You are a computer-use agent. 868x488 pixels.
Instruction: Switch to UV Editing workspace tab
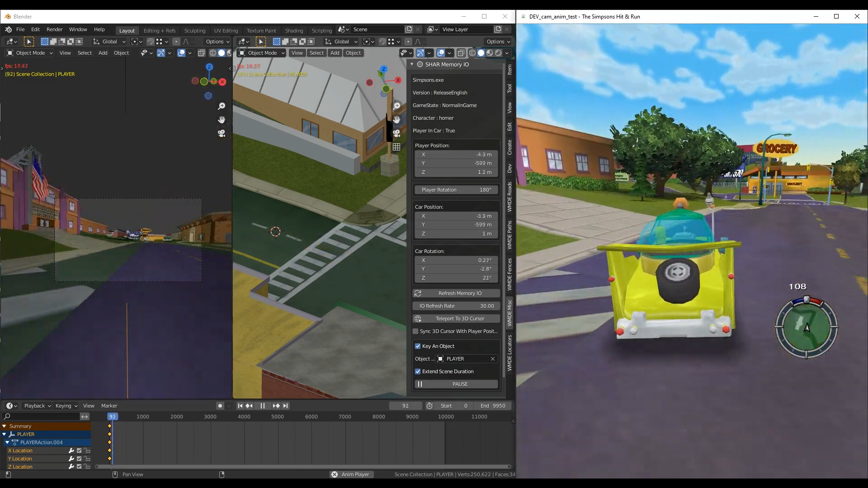(x=226, y=31)
